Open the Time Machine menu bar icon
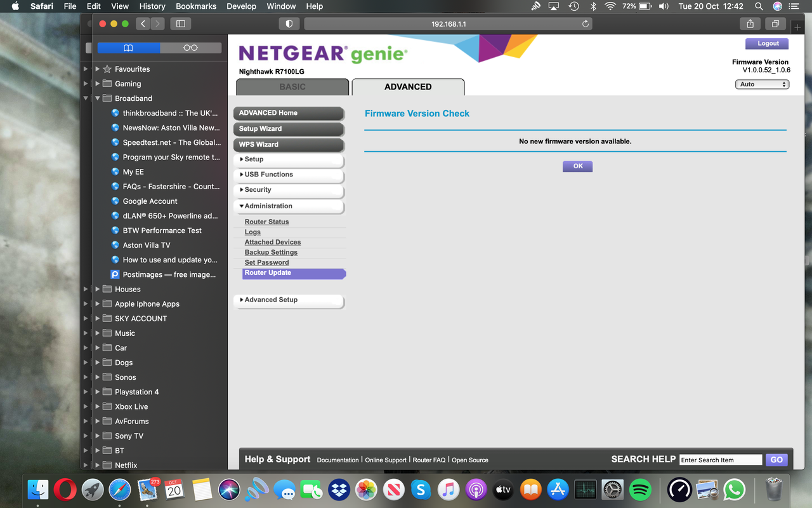The width and height of the screenshot is (812, 508). pyautogui.click(x=573, y=6)
